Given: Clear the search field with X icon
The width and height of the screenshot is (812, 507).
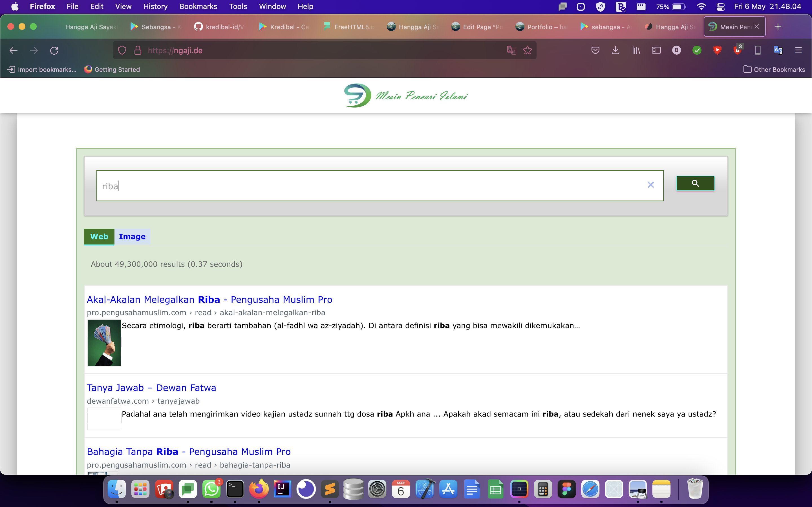Looking at the screenshot, I should pos(650,185).
